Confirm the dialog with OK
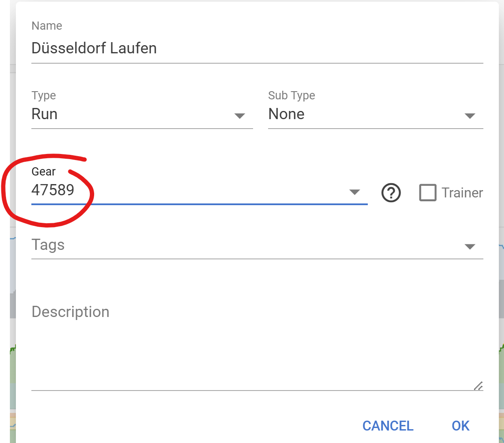The width and height of the screenshot is (504, 443). [460, 426]
